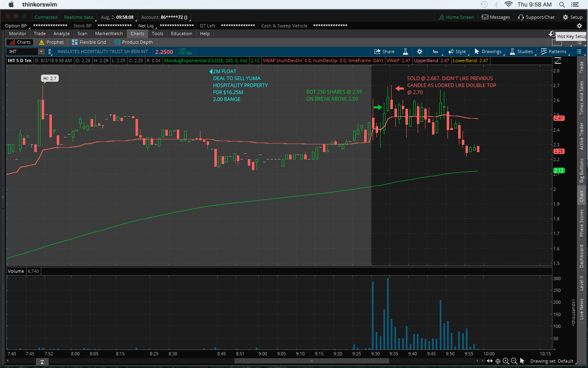Open the Monitor tab
Screen dimensions: 588x368
[18, 34]
